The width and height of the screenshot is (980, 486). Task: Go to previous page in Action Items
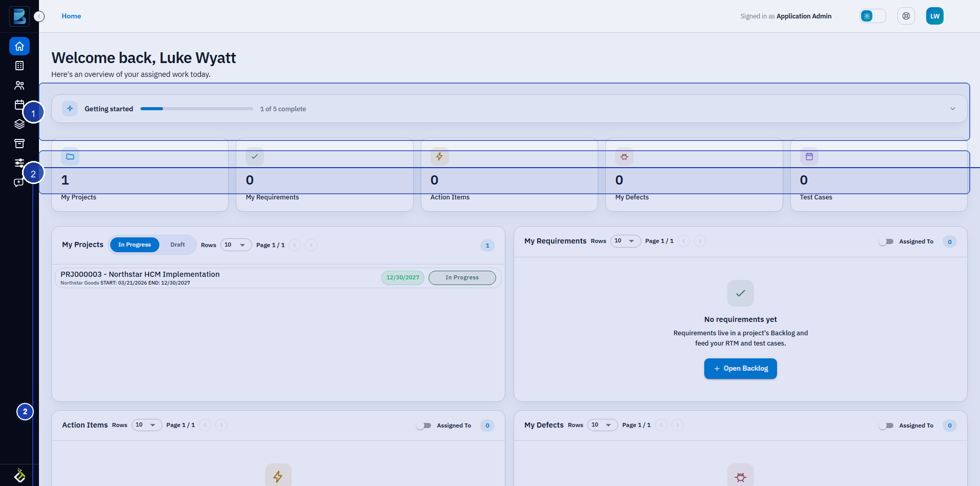205,425
